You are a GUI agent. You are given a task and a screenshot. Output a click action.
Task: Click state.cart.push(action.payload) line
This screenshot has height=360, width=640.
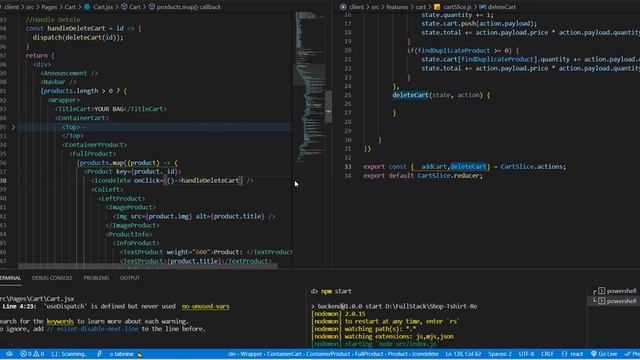tap(479, 24)
